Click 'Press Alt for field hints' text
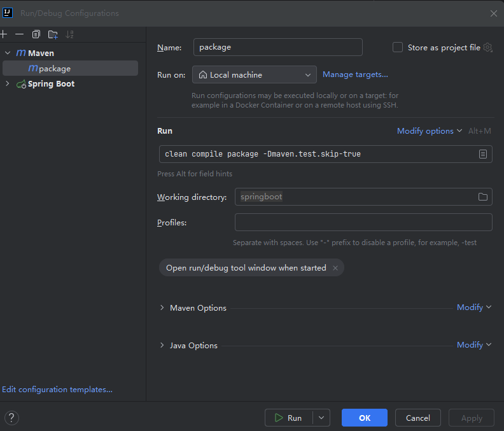The image size is (504, 431). (195, 174)
